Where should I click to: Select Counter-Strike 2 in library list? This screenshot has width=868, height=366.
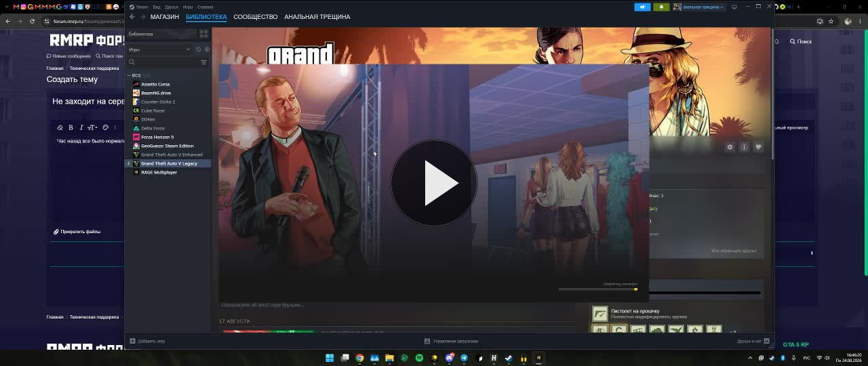(x=158, y=102)
